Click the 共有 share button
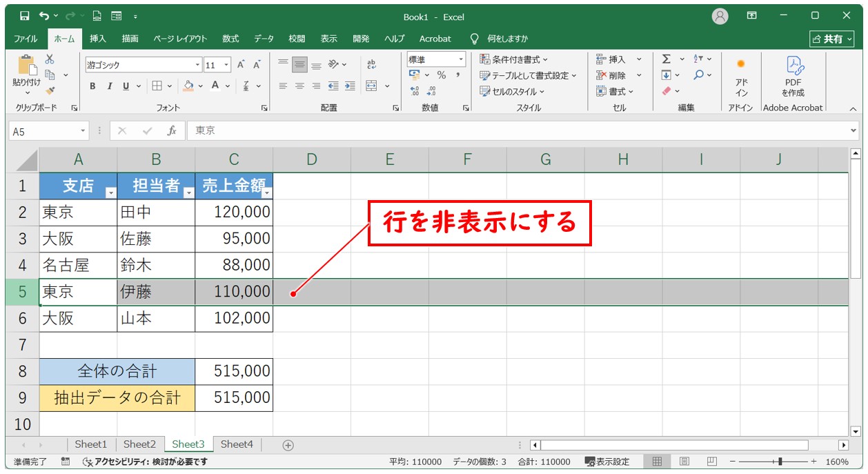 click(831, 39)
